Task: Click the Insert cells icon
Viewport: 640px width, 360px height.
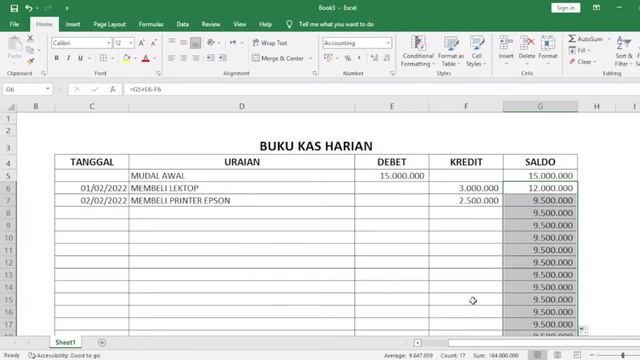Action: click(x=506, y=43)
